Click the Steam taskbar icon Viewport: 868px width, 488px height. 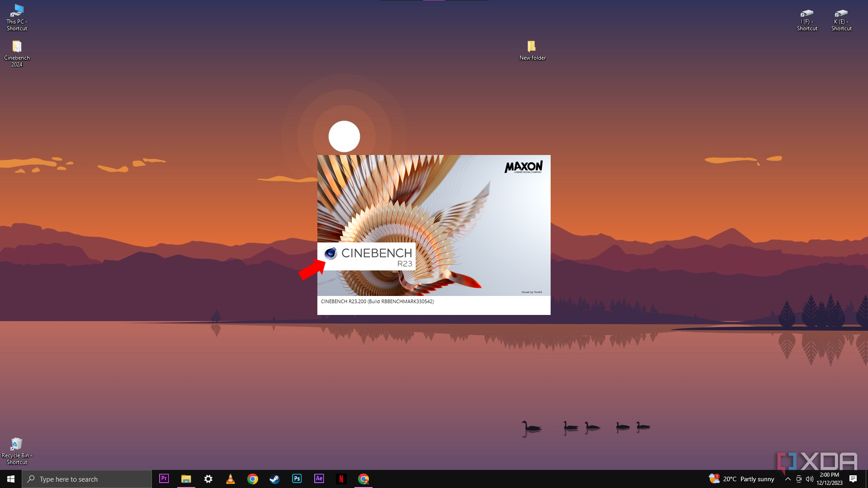(275, 479)
